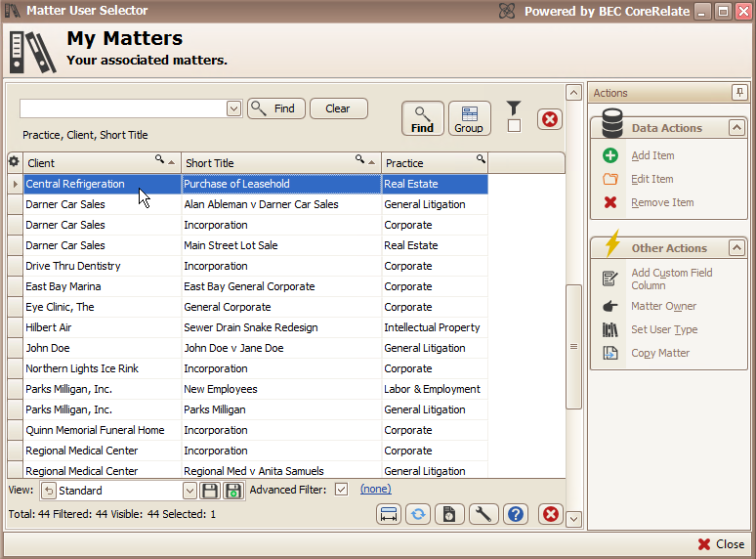Click the small Find button beside the search box
The width and height of the screenshot is (756, 559).
click(276, 108)
